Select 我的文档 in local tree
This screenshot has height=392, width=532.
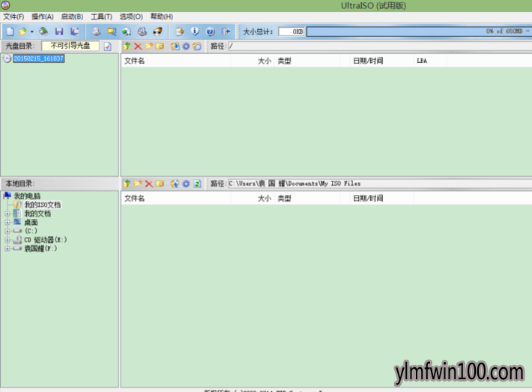pyautogui.click(x=37, y=214)
